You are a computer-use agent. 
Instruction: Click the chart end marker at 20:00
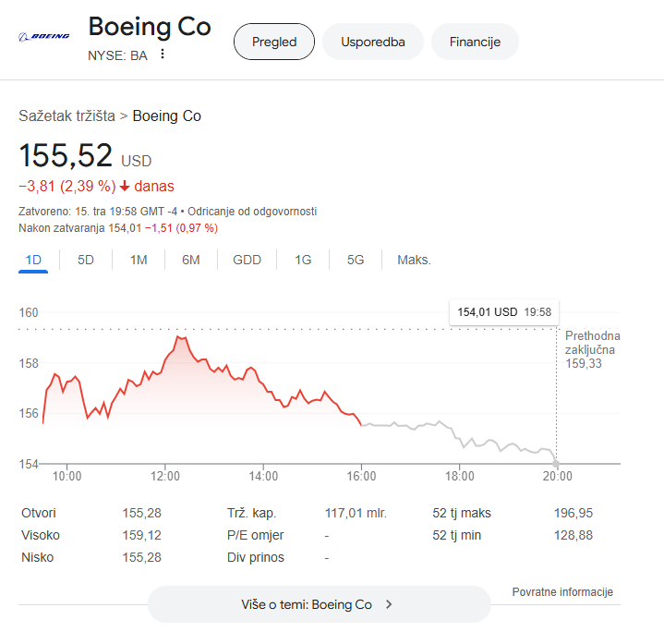(x=556, y=461)
